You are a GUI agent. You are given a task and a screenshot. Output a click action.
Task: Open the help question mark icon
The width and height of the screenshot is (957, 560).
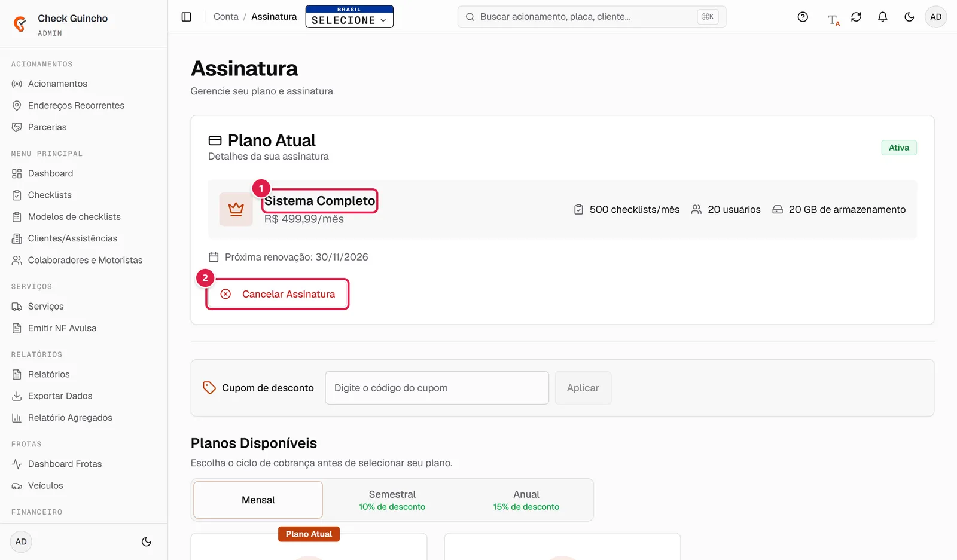coord(803,17)
